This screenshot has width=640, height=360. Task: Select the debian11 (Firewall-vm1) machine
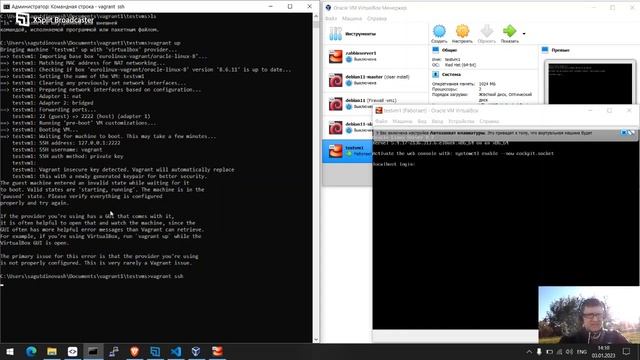click(375, 104)
